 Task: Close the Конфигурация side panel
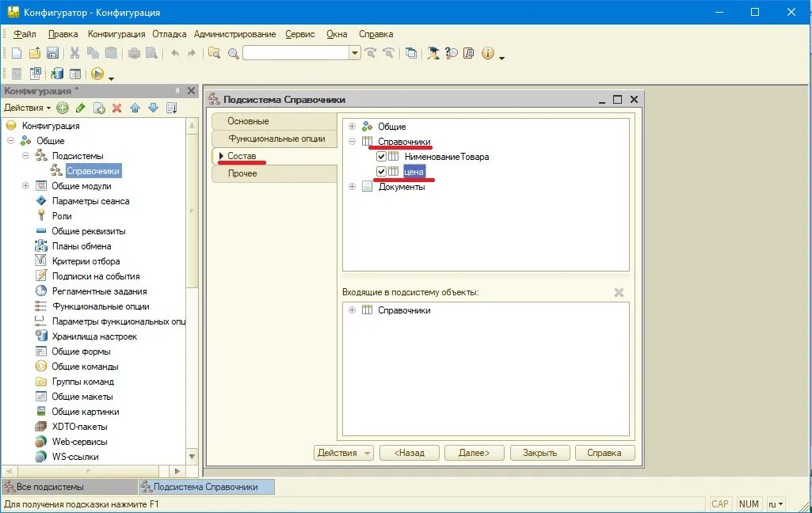(x=191, y=90)
